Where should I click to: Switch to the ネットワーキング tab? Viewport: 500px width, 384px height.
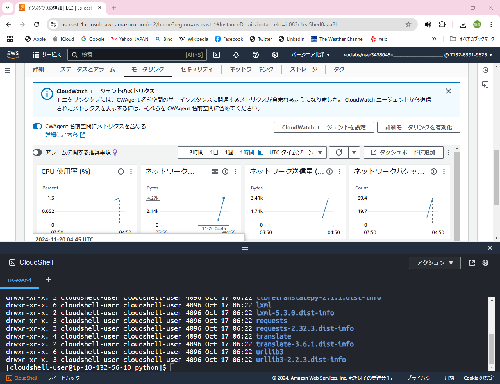coord(252,70)
